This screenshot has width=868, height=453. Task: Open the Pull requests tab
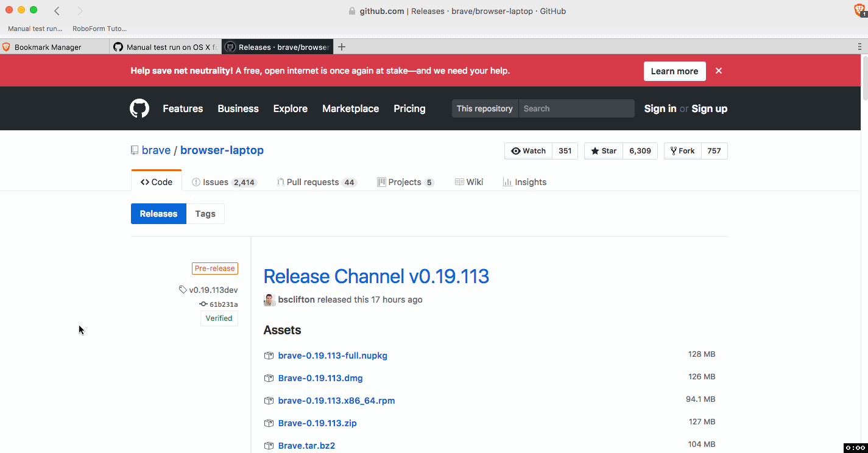pyautogui.click(x=317, y=182)
